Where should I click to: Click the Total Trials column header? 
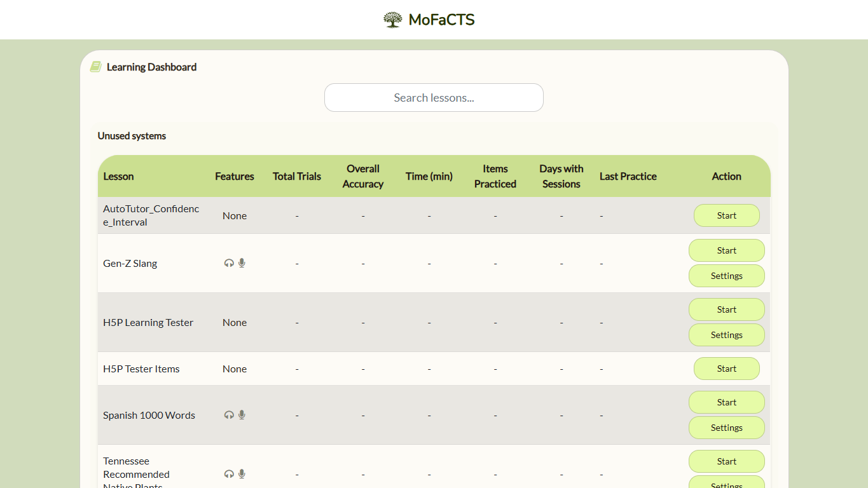pyautogui.click(x=297, y=177)
